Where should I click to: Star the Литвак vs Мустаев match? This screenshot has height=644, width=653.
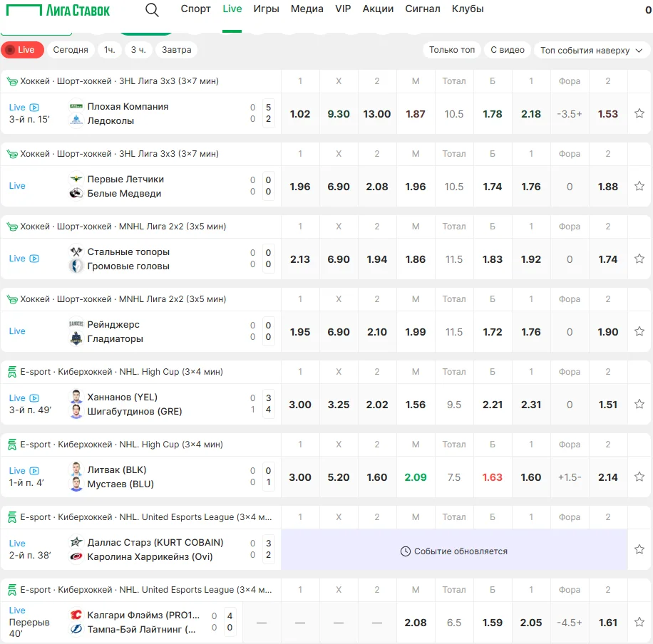point(639,477)
